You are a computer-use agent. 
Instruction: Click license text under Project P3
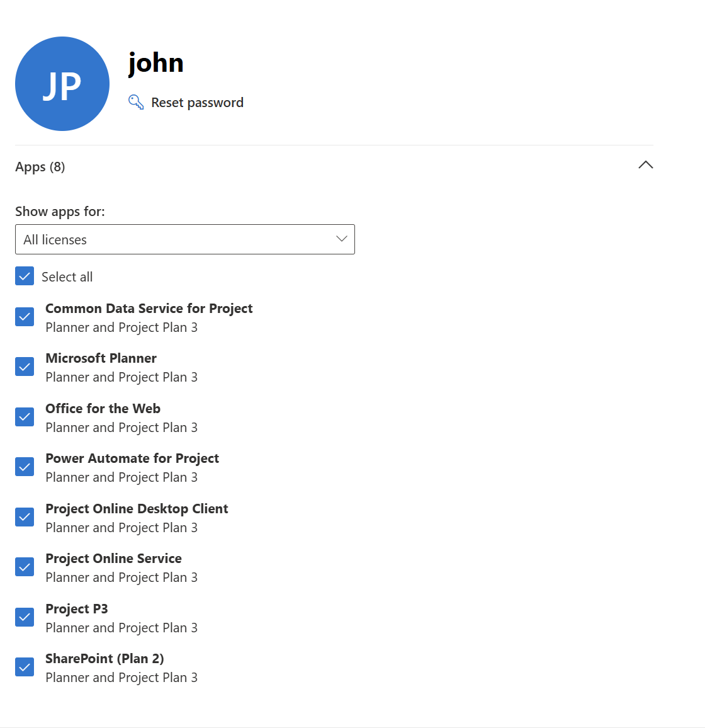tap(121, 628)
